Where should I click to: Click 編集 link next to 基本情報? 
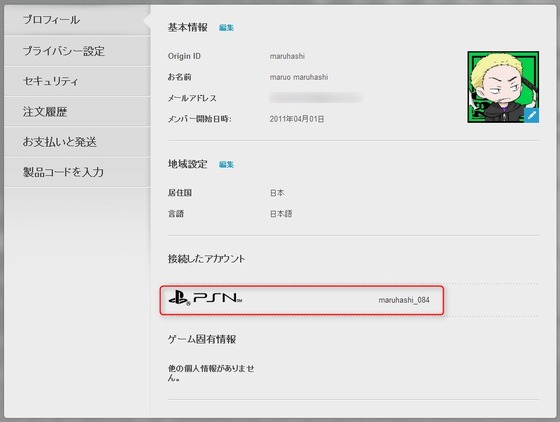pos(226,28)
